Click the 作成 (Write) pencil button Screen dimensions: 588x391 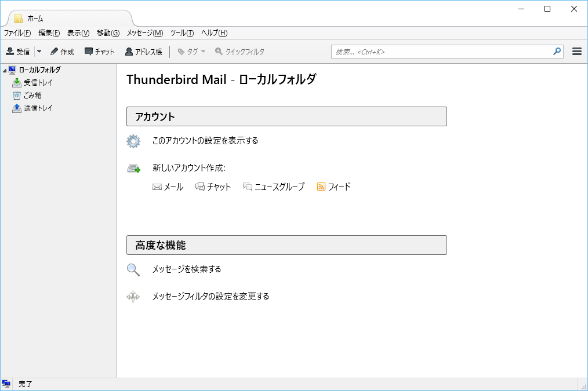click(x=62, y=52)
